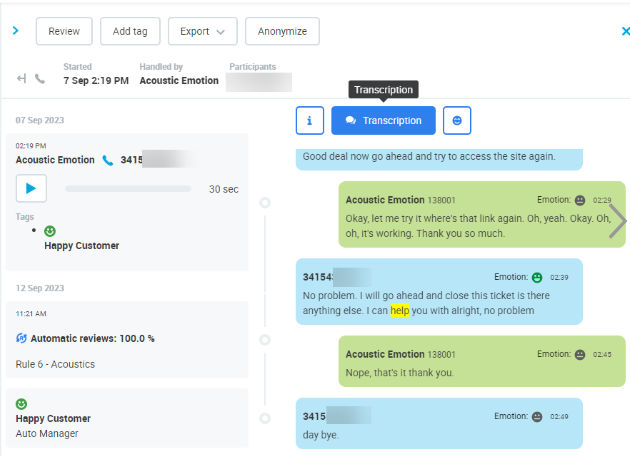
Task: Expand the left panel chevron
Action: point(16,31)
